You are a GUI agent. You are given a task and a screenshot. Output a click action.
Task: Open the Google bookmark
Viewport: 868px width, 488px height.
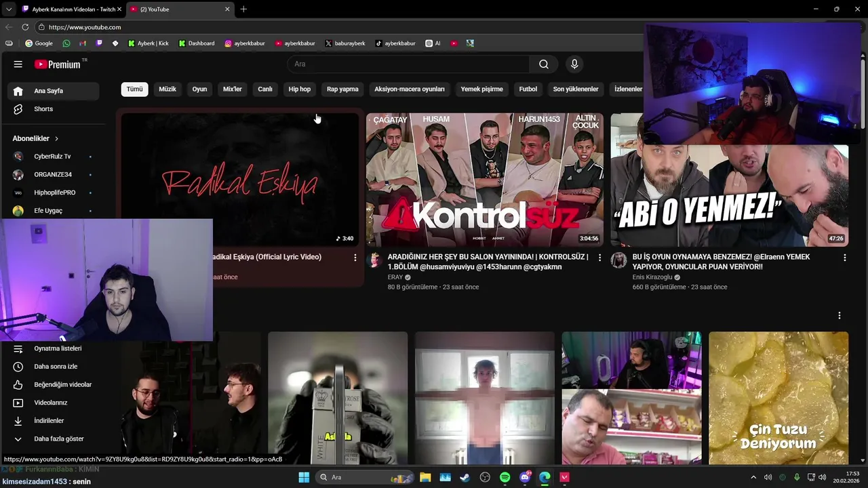click(39, 43)
